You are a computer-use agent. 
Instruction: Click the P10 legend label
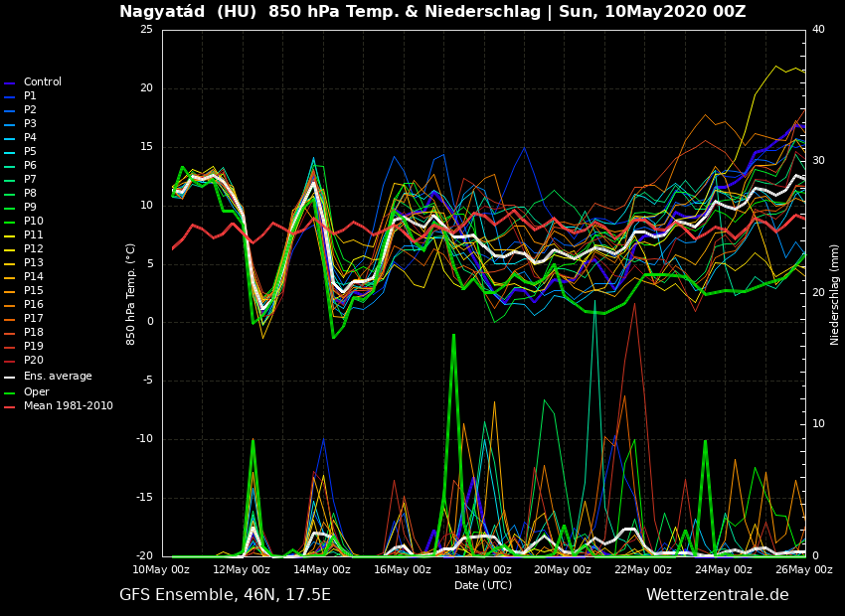(33, 222)
